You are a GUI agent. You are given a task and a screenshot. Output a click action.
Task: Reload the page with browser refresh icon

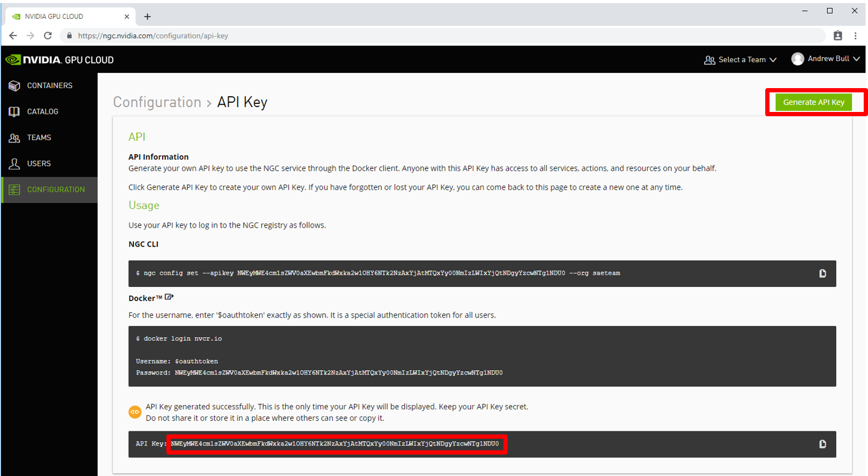[48, 35]
